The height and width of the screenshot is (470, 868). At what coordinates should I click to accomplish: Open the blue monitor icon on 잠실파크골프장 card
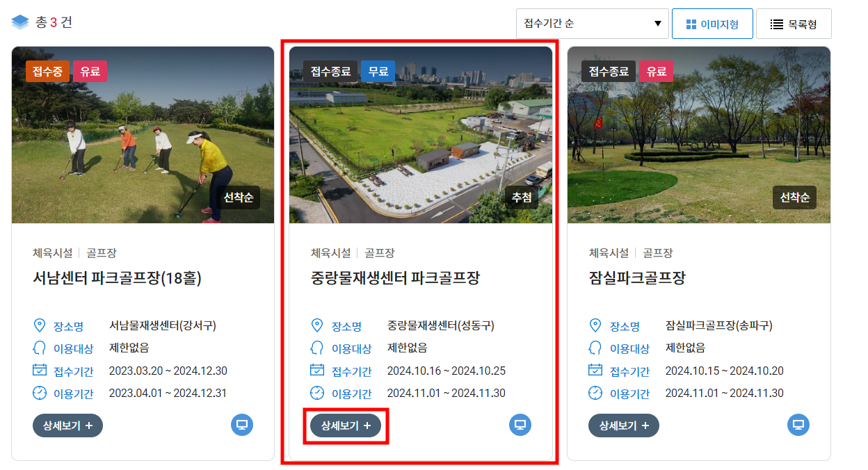pos(798,425)
